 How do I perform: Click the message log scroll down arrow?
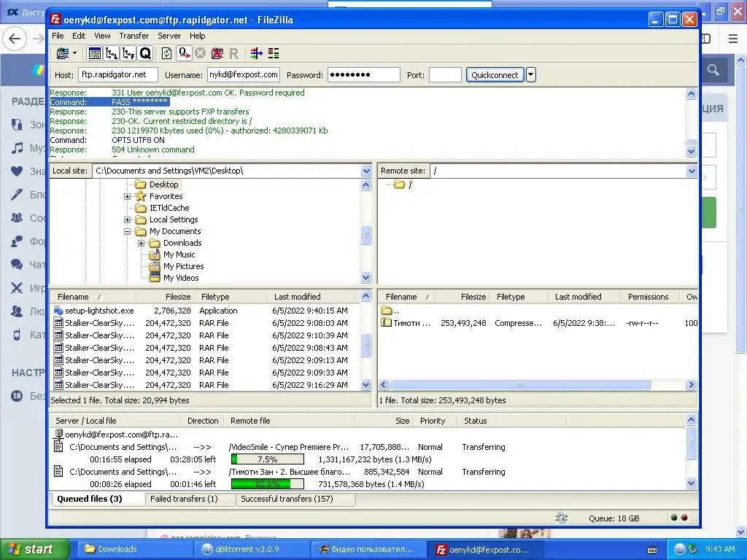click(x=692, y=152)
